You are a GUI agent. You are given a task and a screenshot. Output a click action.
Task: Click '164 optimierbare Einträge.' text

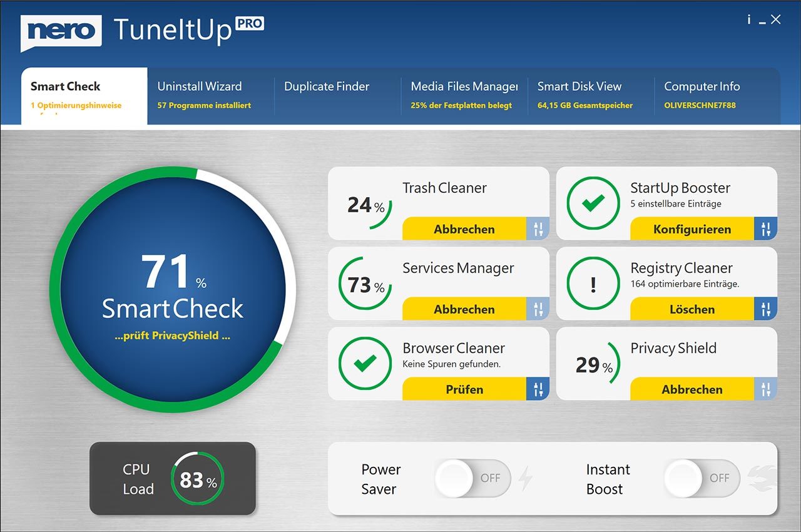click(685, 284)
